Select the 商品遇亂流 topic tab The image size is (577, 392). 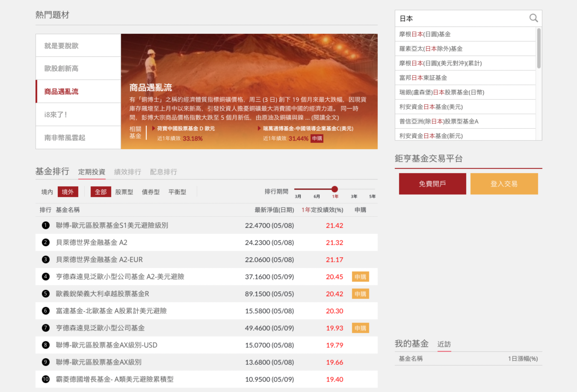pos(78,91)
